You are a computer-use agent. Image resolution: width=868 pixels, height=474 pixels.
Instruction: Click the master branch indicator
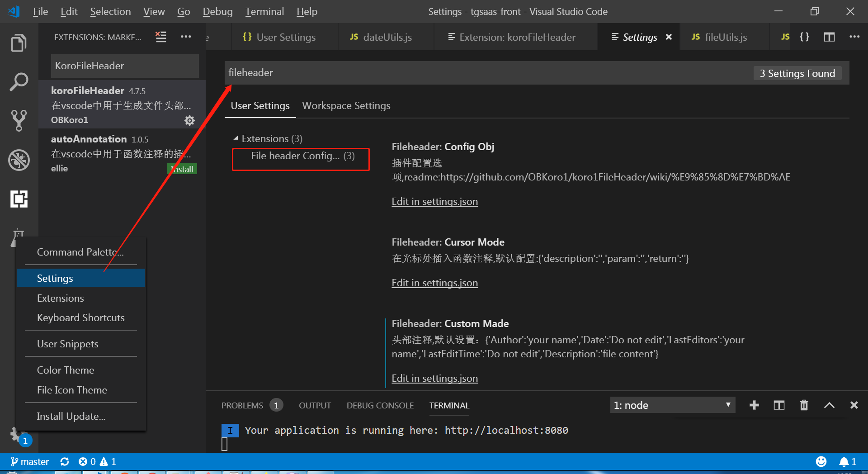pos(30,461)
